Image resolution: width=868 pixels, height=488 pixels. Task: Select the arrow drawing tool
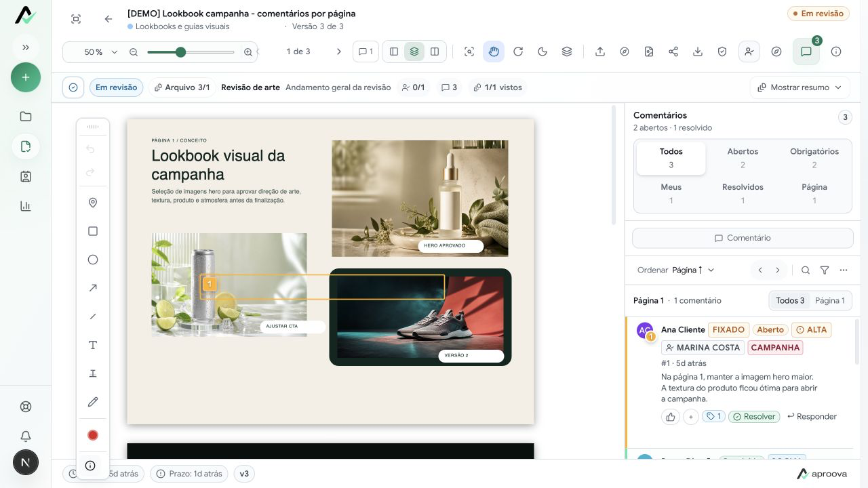pos(93,288)
